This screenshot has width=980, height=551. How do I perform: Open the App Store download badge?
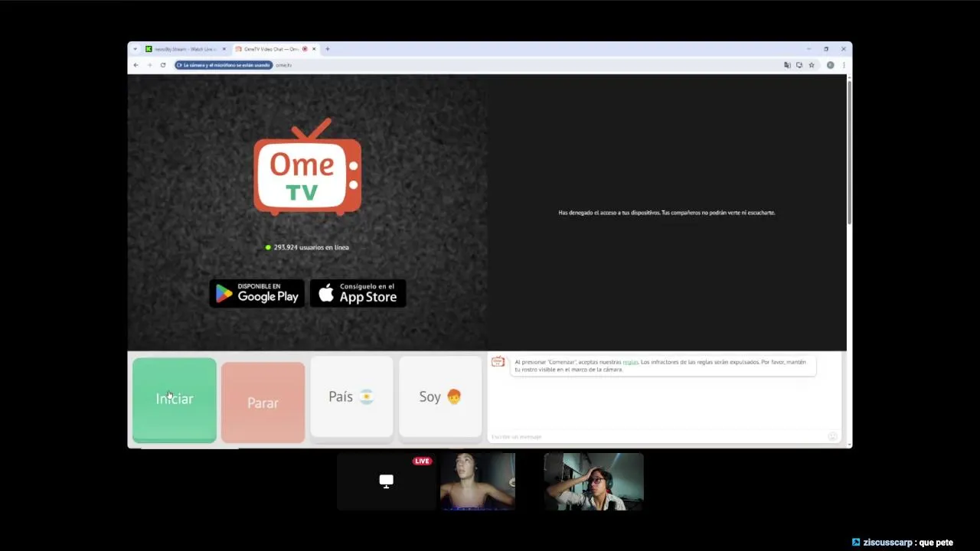tap(358, 293)
